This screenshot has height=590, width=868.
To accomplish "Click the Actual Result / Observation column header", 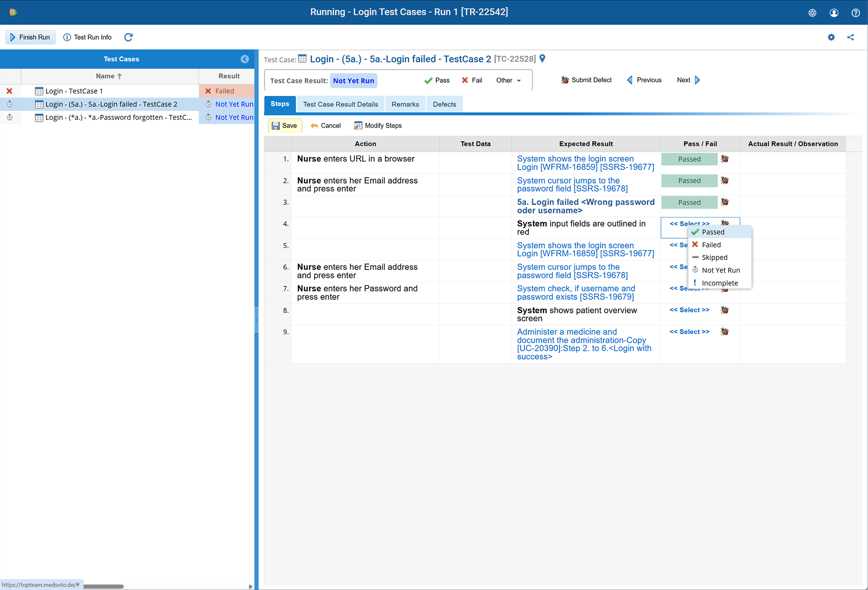I will click(x=793, y=144).
